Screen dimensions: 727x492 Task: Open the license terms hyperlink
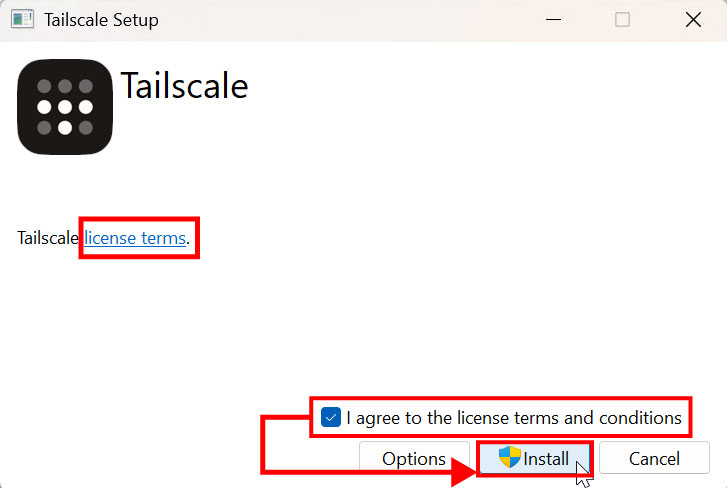pyautogui.click(x=134, y=238)
